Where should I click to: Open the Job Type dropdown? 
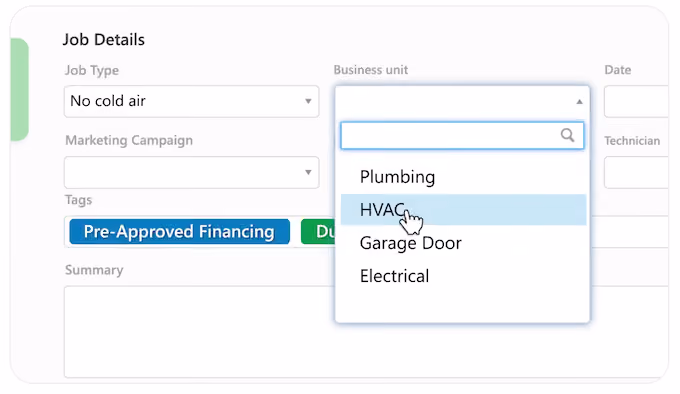(x=191, y=101)
